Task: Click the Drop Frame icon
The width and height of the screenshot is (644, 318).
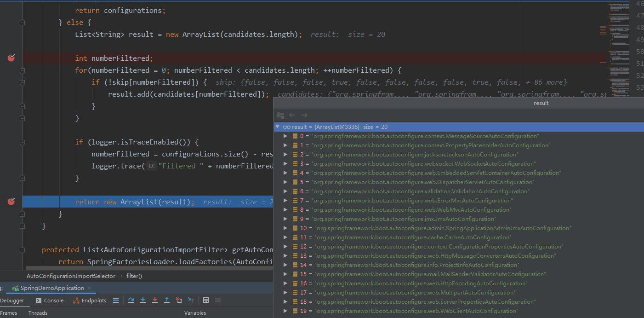Action: 179,300
